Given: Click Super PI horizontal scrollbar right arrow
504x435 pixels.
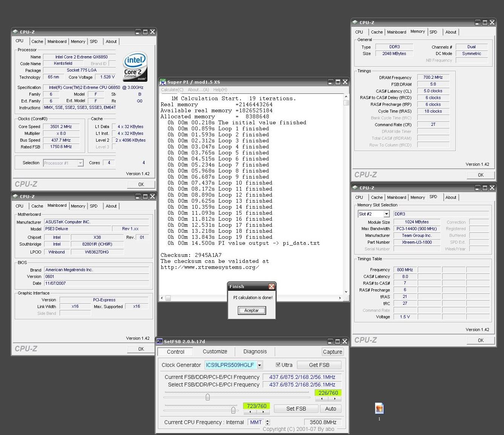Looking at the screenshot, I should (340, 298).
